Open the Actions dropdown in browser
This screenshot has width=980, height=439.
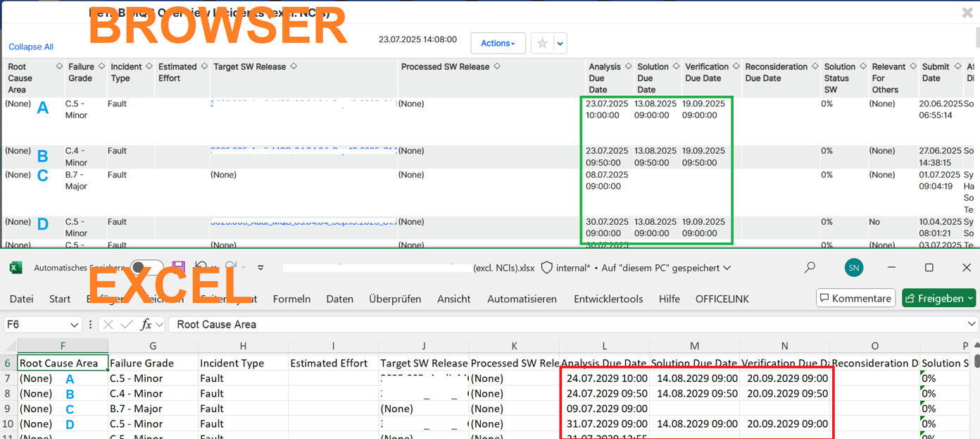point(498,43)
